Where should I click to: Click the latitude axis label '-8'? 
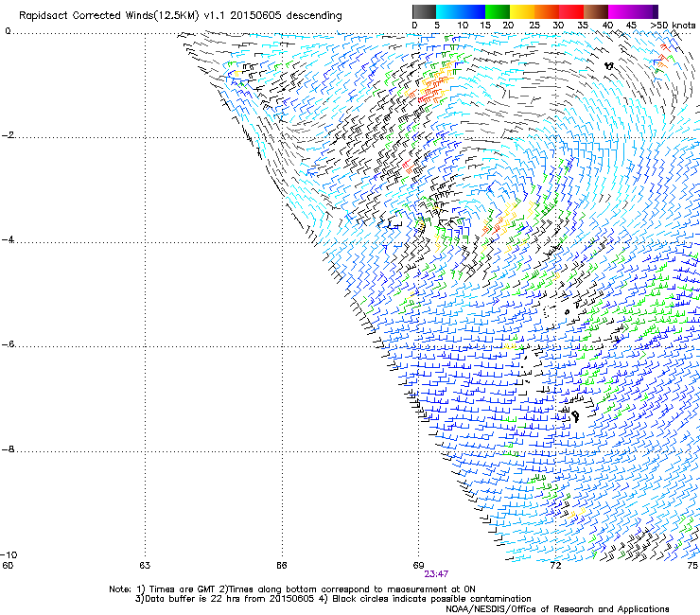point(9,449)
